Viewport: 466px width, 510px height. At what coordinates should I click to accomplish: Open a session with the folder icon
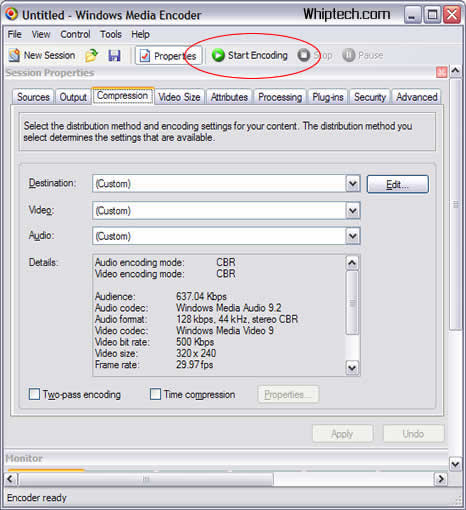[x=91, y=55]
